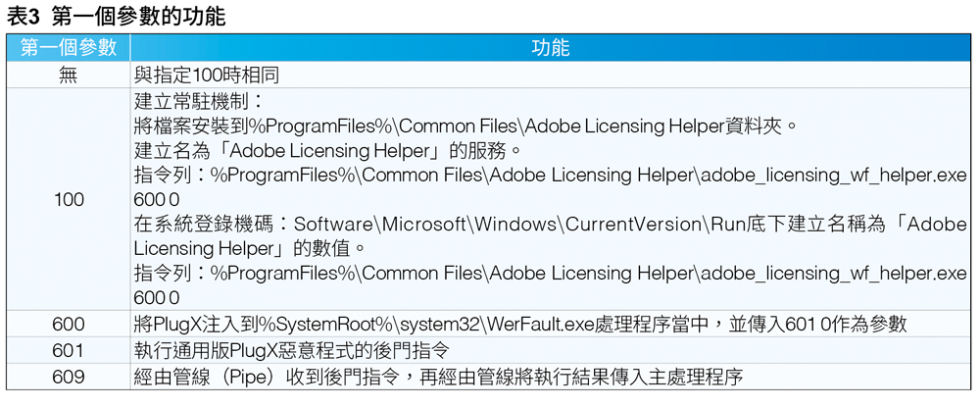Click the text 與指定100時相同
980x406 pixels.
206,76
